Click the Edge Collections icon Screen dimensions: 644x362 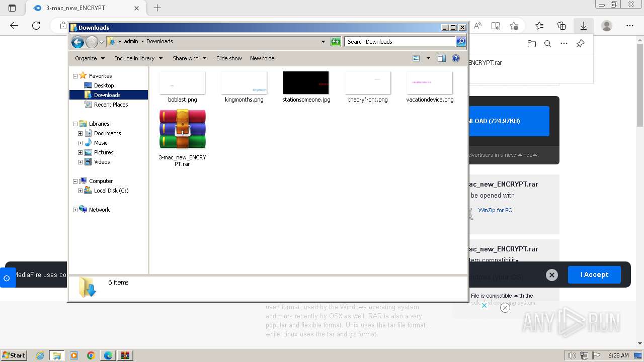[x=561, y=26]
